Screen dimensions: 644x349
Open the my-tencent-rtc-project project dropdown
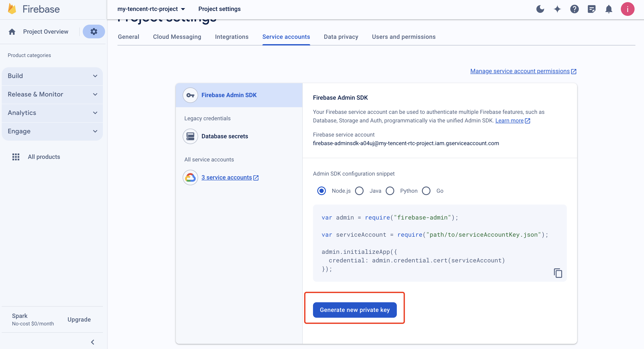[x=151, y=9]
